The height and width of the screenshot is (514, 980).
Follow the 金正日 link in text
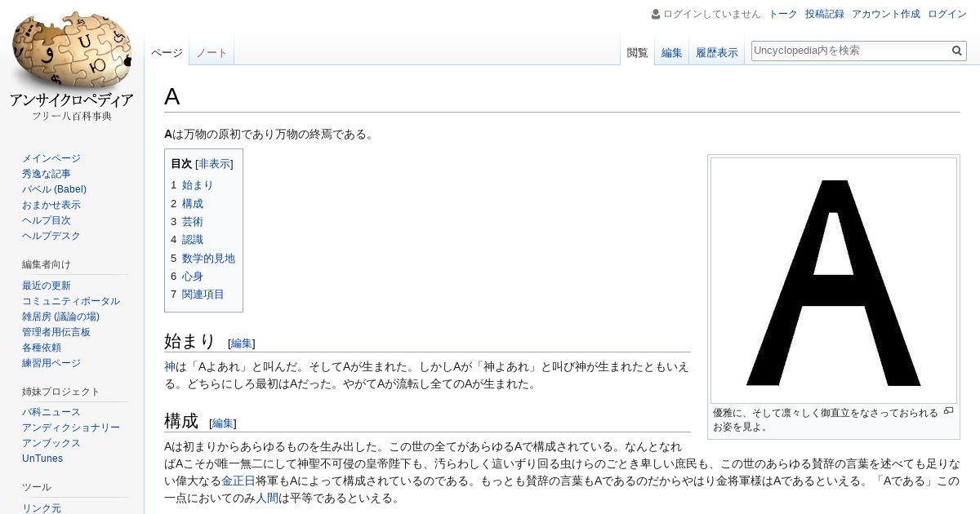[x=238, y=481]
